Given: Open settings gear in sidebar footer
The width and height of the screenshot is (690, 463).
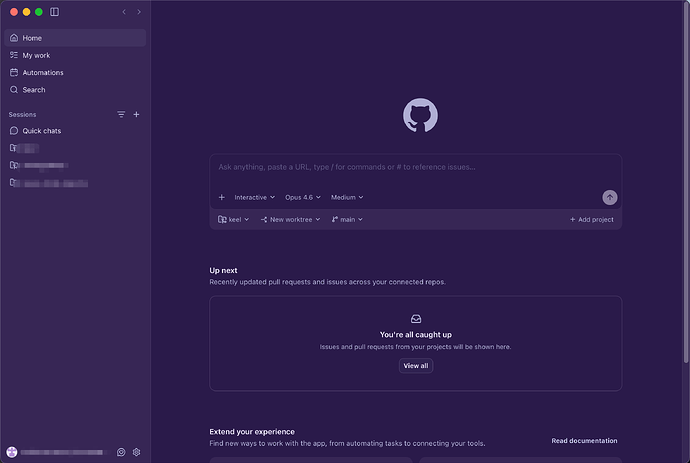Looking at the screenshot, I should point(136,452).
